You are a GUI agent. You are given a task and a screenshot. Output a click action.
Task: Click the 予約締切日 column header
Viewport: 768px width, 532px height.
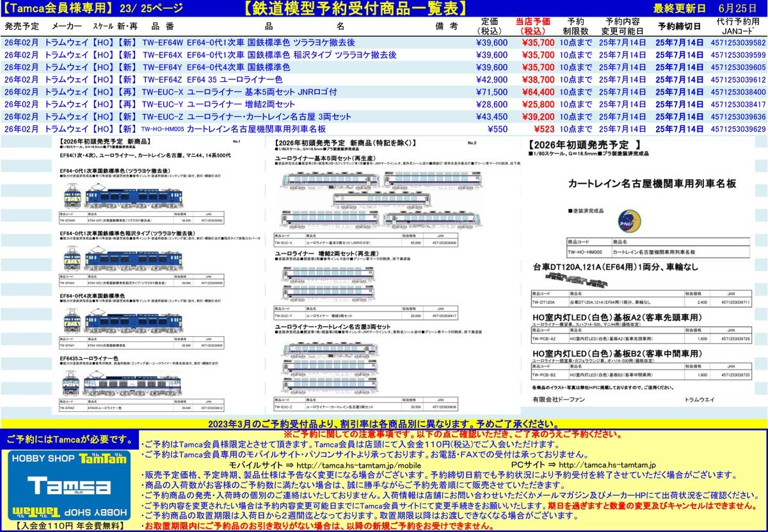[x=679, y=26]
